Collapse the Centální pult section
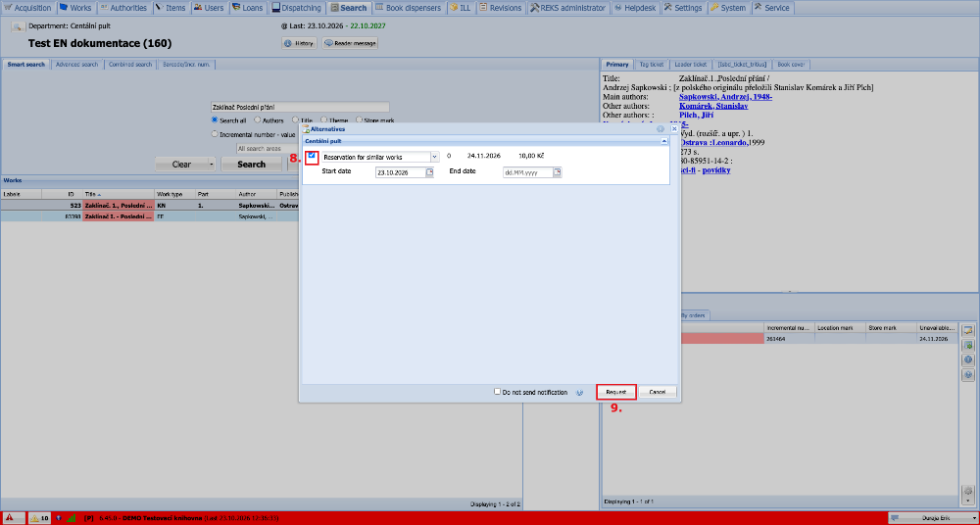 point(664,142)
